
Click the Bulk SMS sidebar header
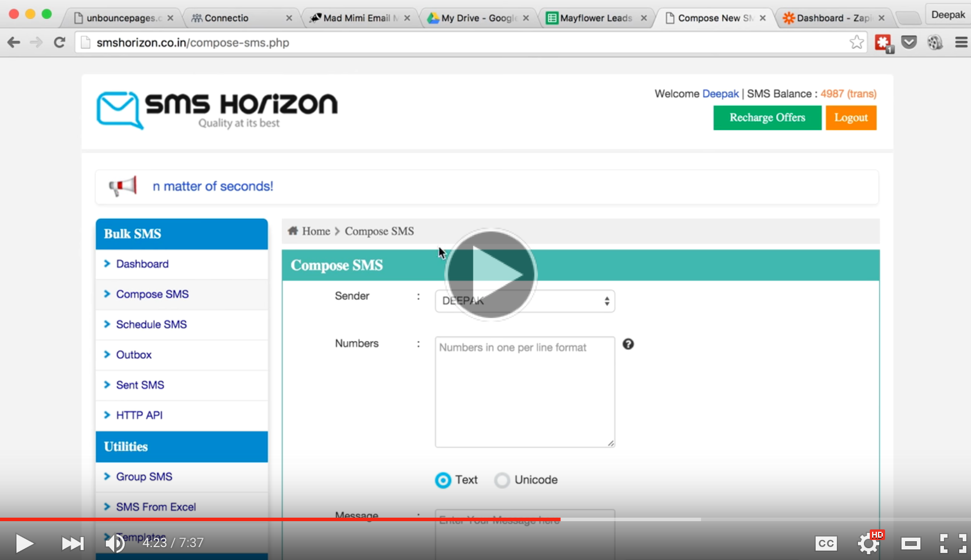(x=182, y=234)
